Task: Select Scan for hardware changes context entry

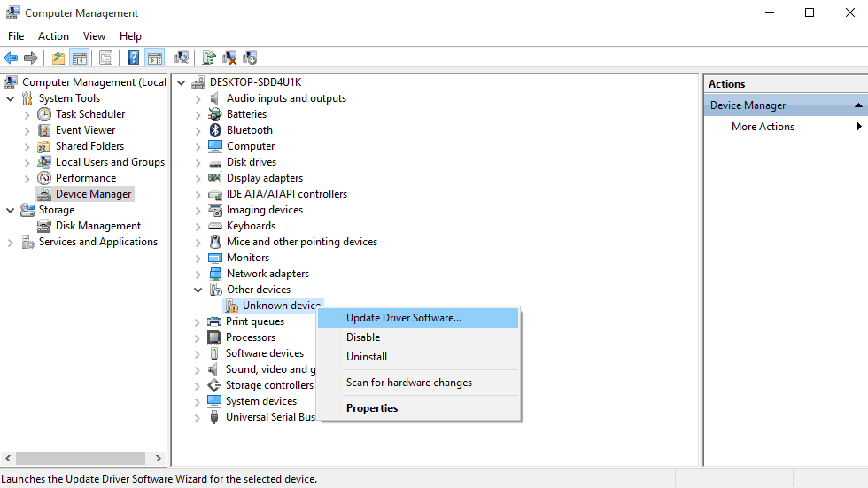Action: 418,383
